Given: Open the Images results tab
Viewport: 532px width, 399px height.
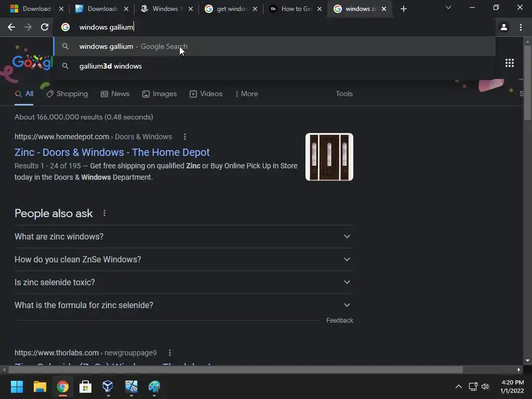Looking at the screenshot, I should tap(159, 94).
